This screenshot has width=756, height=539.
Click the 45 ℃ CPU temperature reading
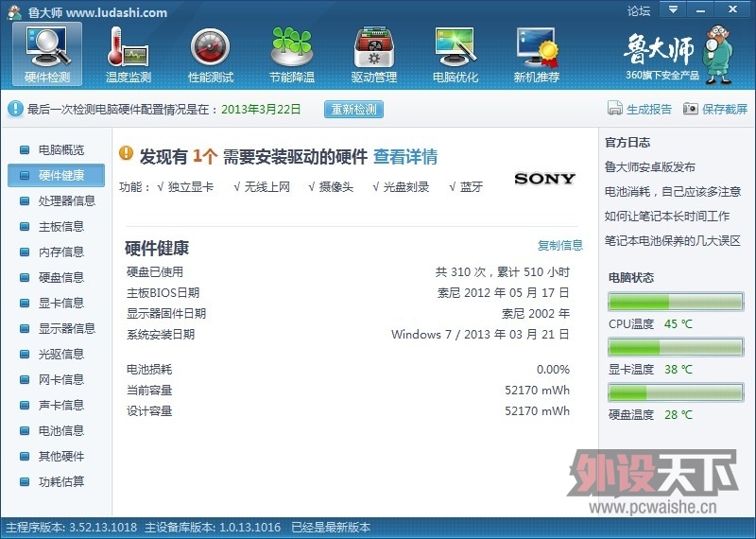pos(678,323)
